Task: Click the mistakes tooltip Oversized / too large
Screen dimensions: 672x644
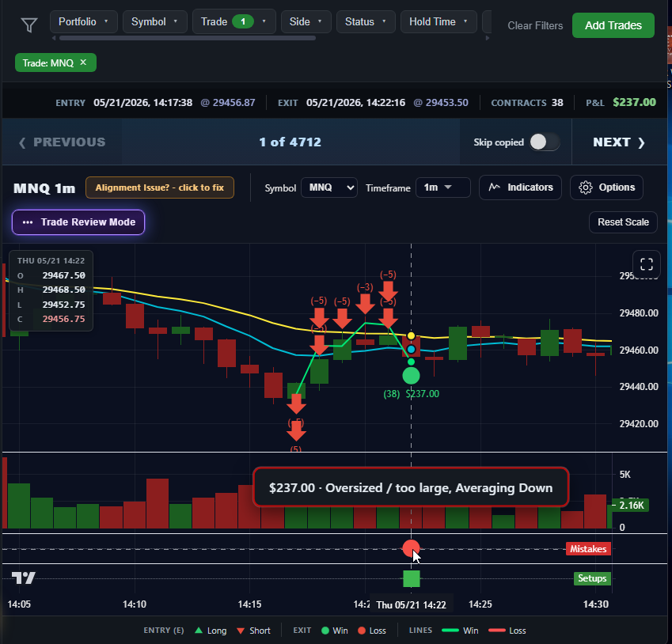Action: coord(411,487)
